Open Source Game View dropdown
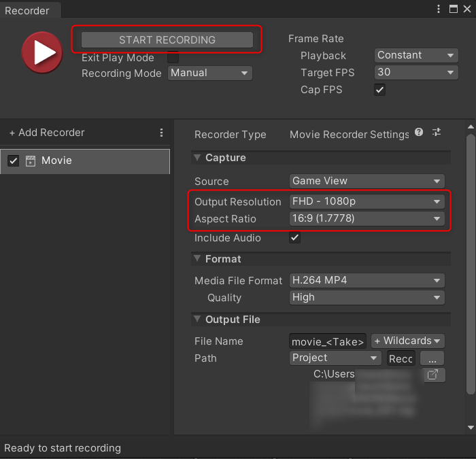476x459 pixels. (367, 182)
